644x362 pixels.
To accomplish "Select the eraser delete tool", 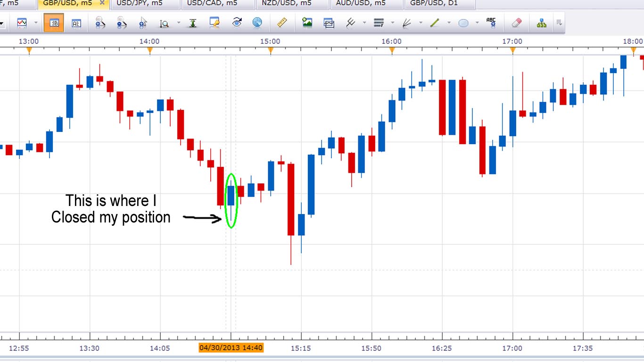I will coord(517,23).
